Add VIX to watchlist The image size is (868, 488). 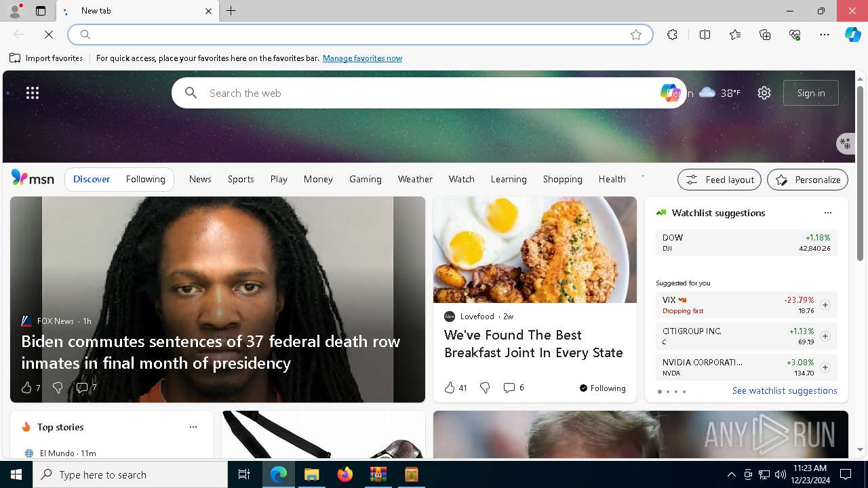click(x=825, y=305)
